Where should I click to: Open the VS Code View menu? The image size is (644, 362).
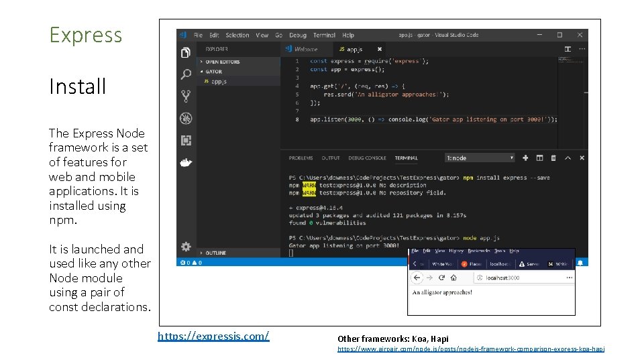[262, 36]
